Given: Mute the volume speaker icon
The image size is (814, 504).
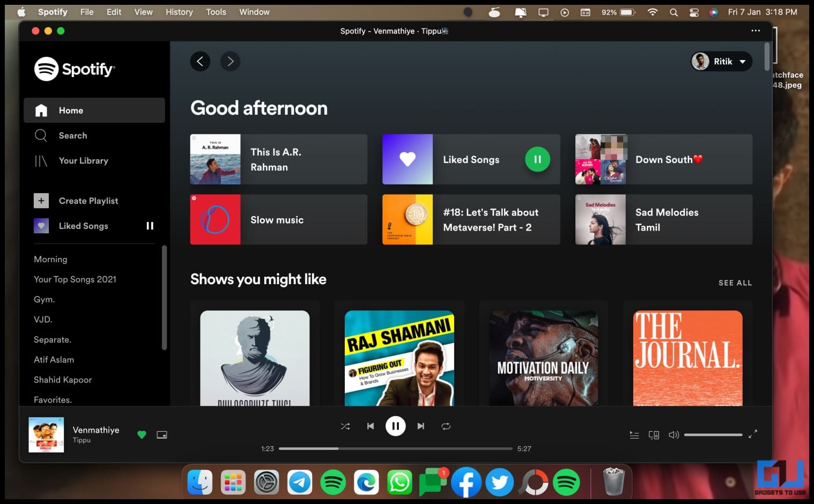Looking at the screenshot, I should (x=674, y=435).
